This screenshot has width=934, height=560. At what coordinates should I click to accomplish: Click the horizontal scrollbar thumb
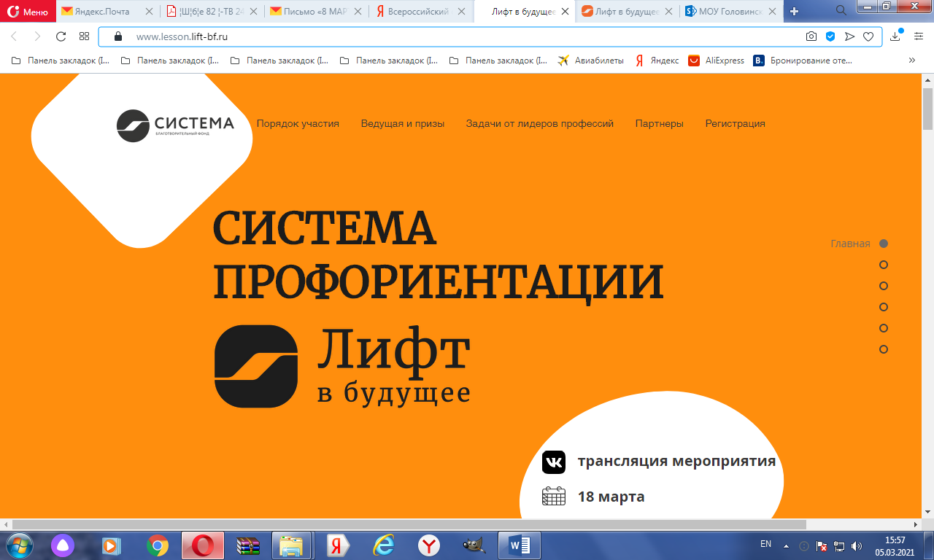point(409,524)
